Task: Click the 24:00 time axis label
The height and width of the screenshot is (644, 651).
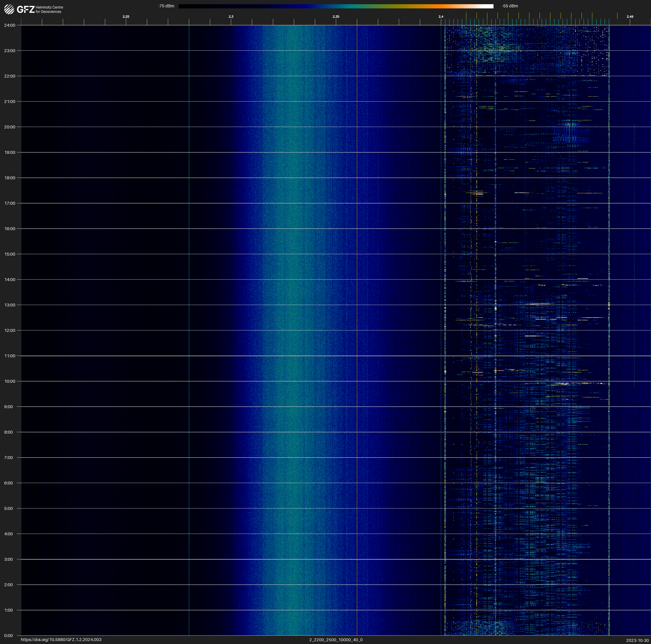Action: (10, 25)
